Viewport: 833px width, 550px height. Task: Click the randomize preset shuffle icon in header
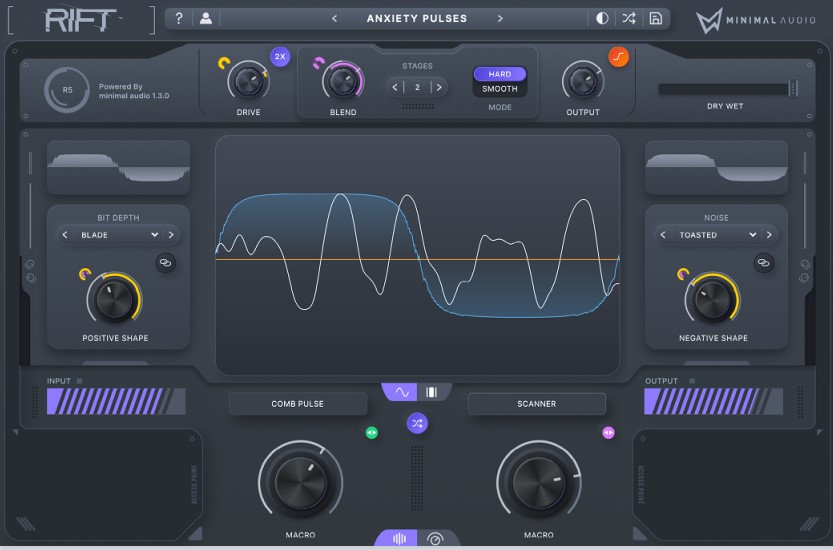pos(629,19)
